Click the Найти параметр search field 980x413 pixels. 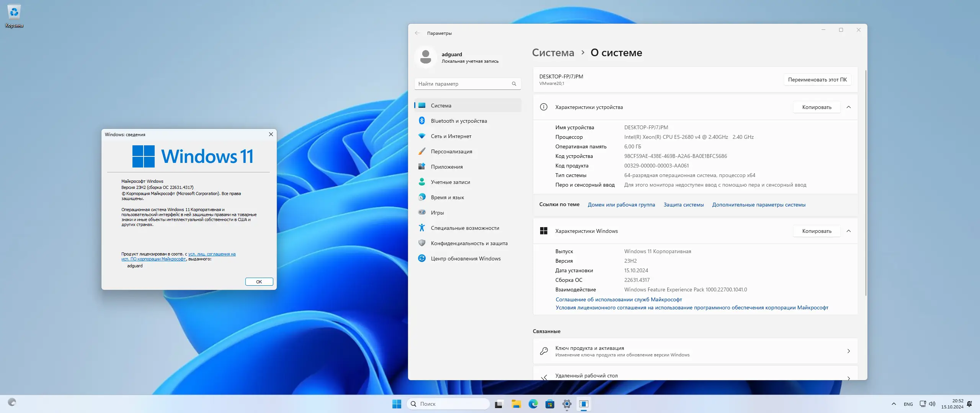coord(463,84)
